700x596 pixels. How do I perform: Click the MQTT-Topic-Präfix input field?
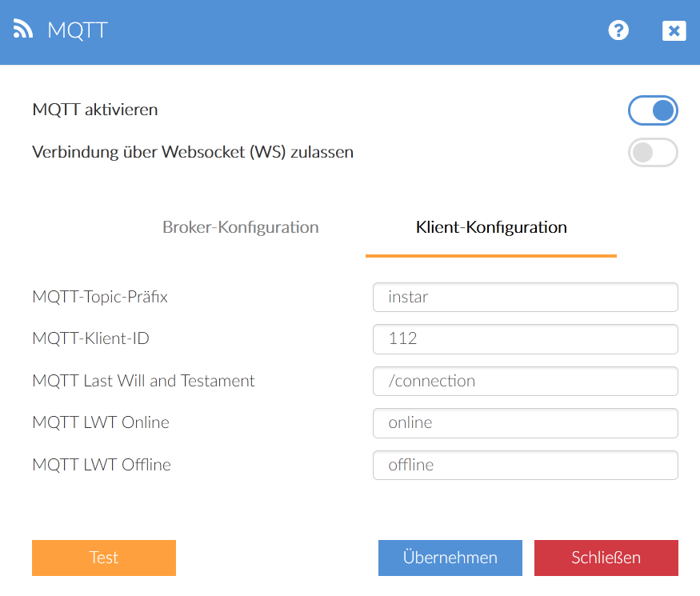coord(525,297)
